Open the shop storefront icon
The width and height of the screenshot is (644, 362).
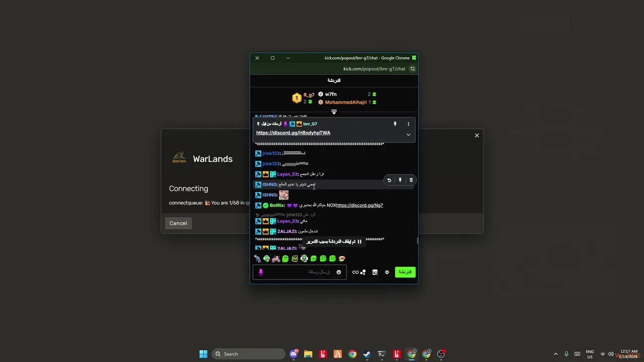375,272
